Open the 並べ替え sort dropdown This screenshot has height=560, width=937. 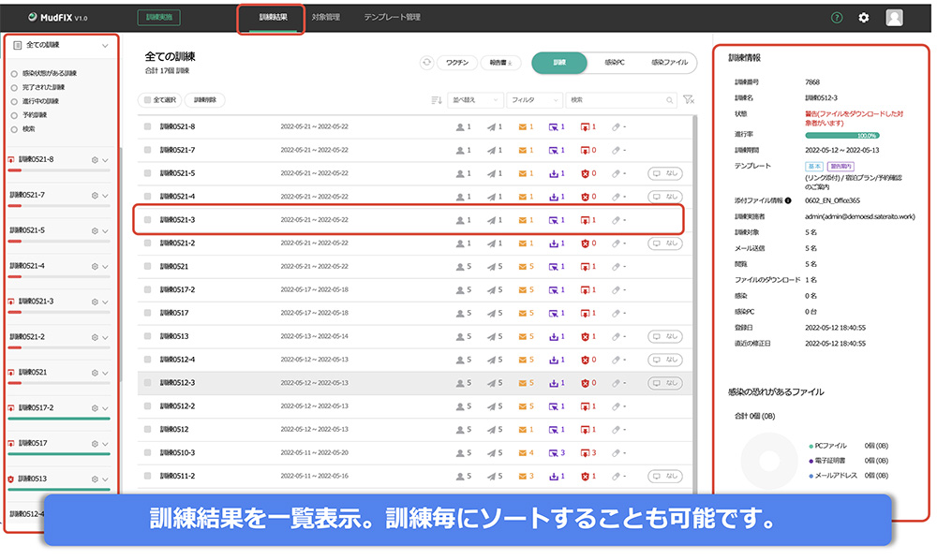475,100
